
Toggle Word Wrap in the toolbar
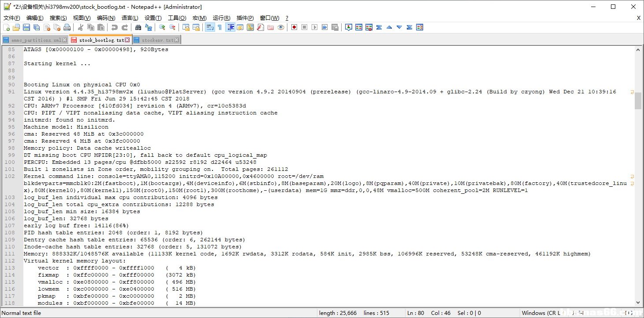(210, 27)
